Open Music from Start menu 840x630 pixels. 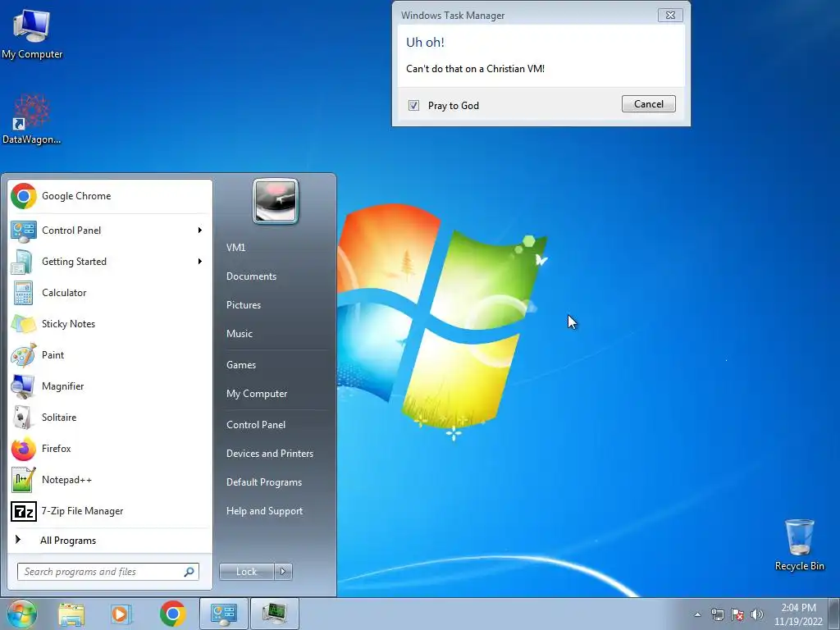[x=239, y=334]
